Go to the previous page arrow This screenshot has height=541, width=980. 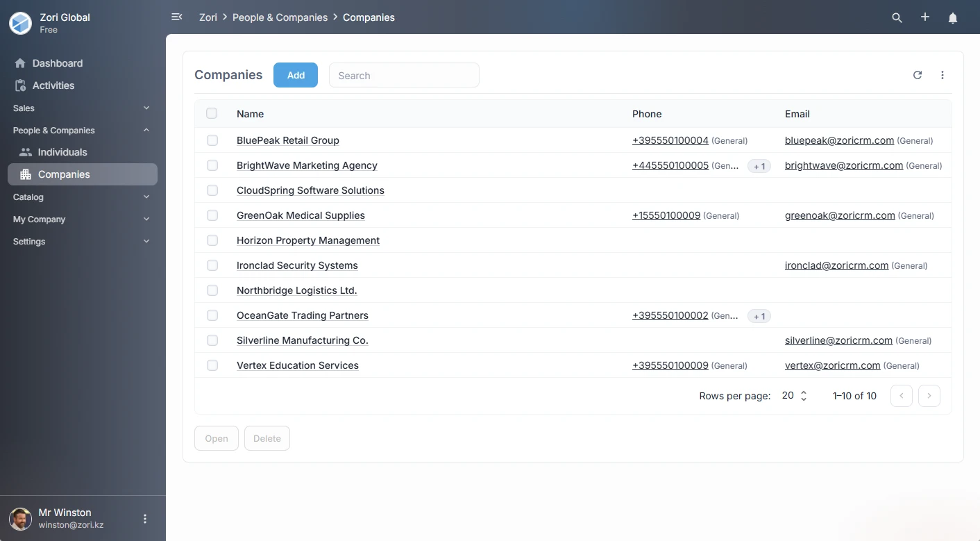coord(902,396)
